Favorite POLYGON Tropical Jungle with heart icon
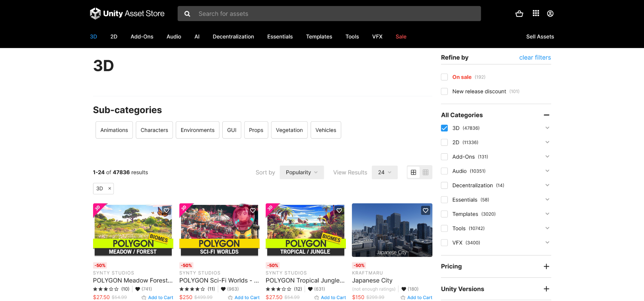This screenshot has width=644, height=301. click(339, 211)
